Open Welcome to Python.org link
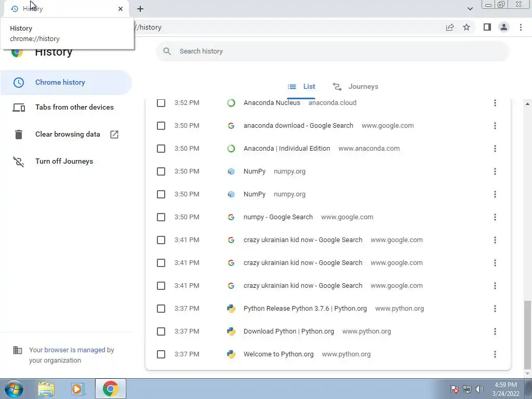Image resolution: width=532 pixels, height=399 pixels. pyautogui.click(x=278, y=354)
